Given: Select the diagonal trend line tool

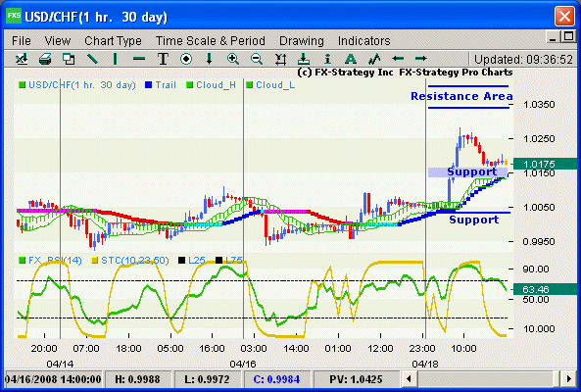Looking at the screenshot, I should point(92,59).
